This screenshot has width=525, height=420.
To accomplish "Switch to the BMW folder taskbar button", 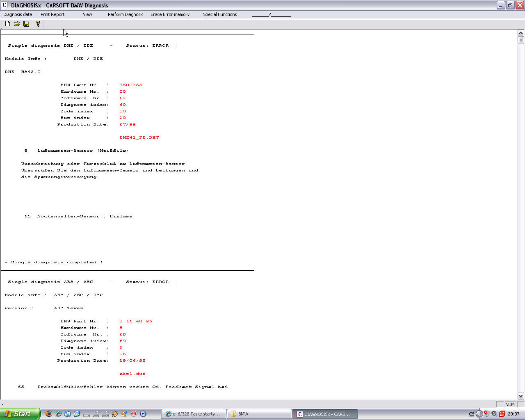I will pos(258,414).
